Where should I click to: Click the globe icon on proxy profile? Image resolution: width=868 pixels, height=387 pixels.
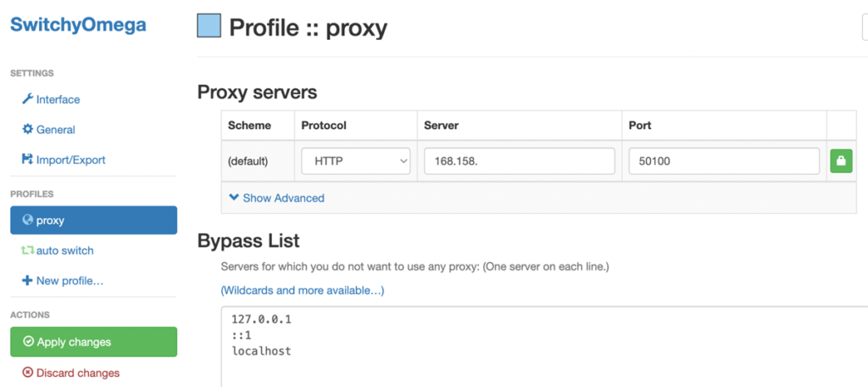coord(28,220)
